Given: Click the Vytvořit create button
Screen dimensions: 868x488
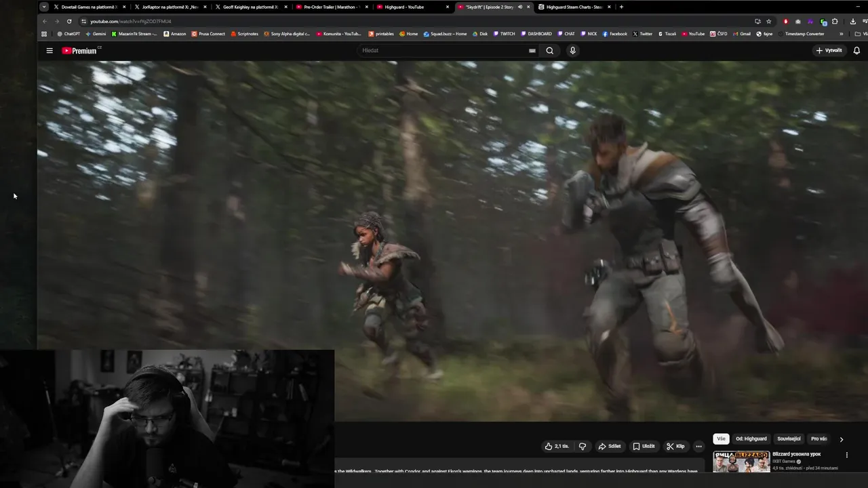Looking at the screenshot, I should [x=829, y=50].
